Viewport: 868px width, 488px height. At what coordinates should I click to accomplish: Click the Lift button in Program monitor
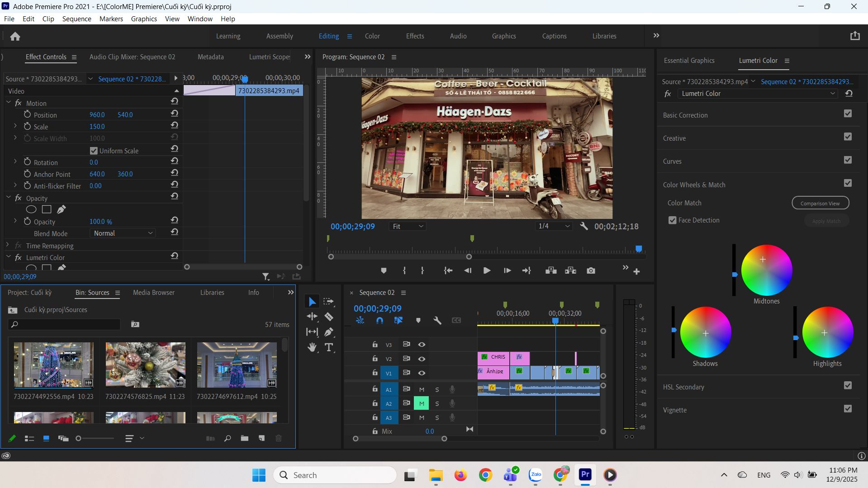[x=551, y=270]
